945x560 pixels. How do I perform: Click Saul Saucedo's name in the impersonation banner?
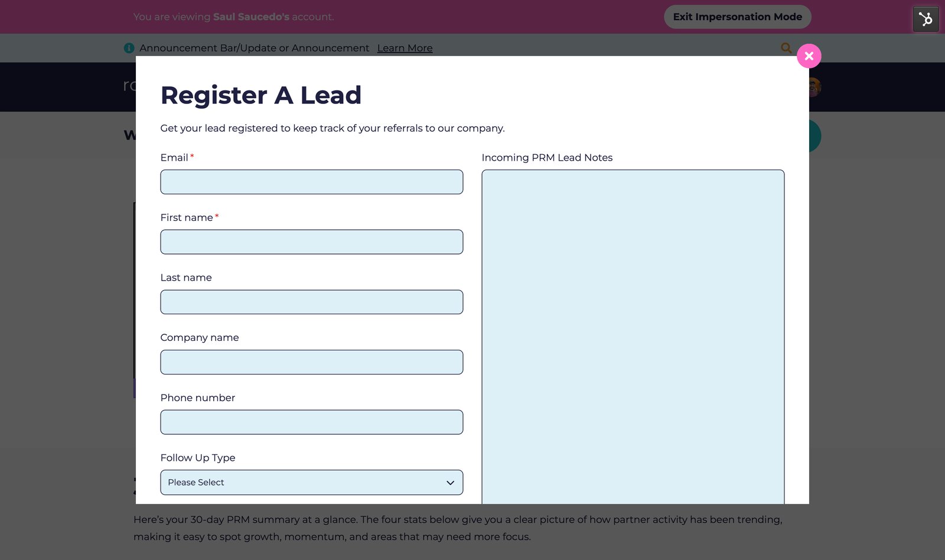[x=251, y=17]
